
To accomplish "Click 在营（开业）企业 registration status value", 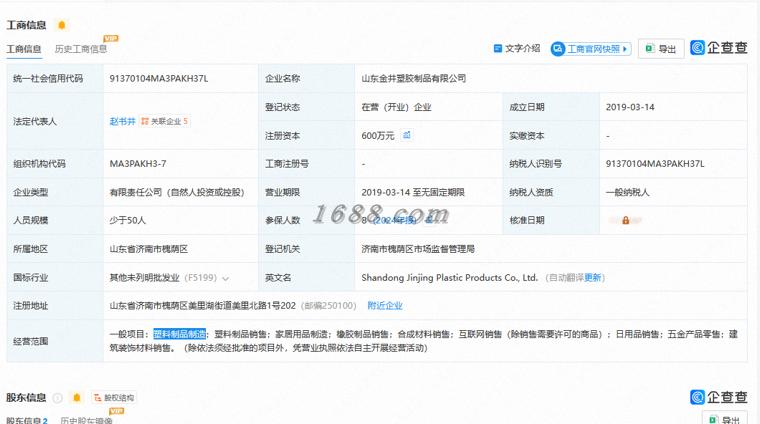I will point(396,107).
